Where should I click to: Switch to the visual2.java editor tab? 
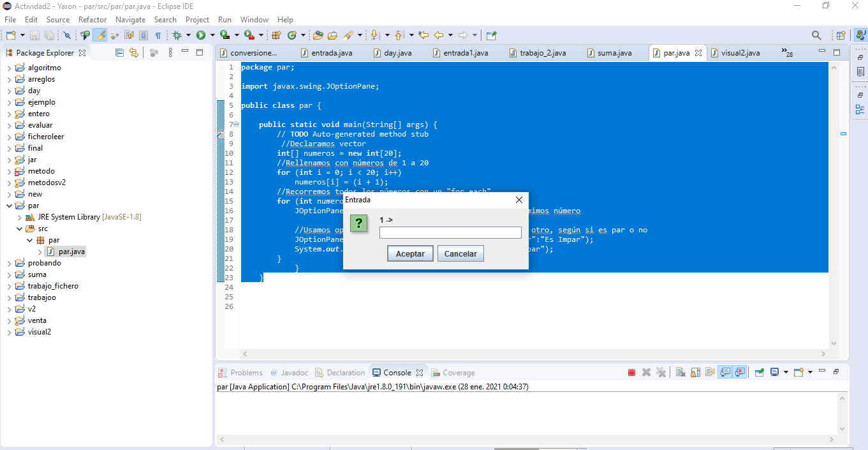pos(735,53)
